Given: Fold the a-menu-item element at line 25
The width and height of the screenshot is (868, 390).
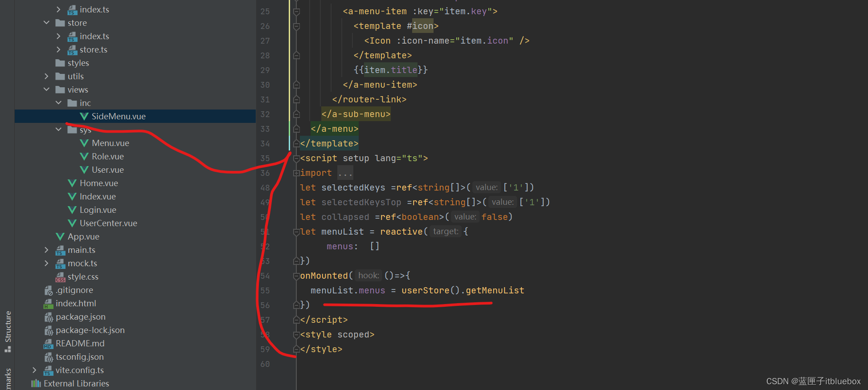Looking at the screenshot, I should pyautogui.click(x=296, y=12).
